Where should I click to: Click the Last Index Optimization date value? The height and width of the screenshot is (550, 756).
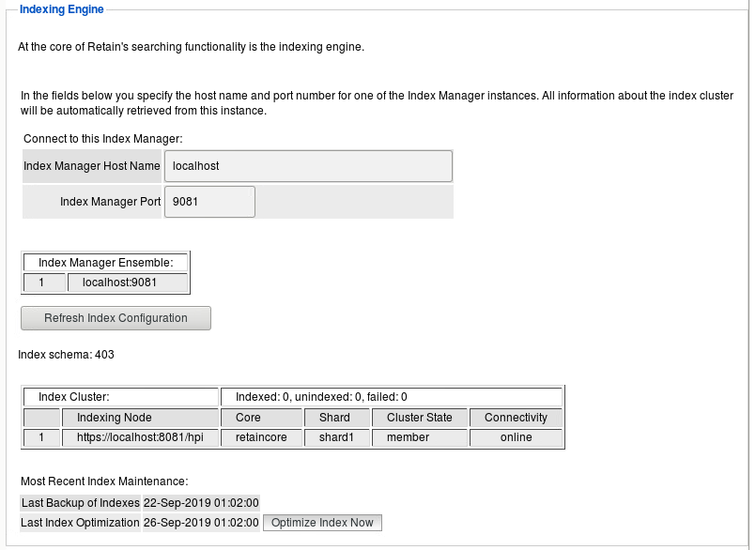(200, 523)
